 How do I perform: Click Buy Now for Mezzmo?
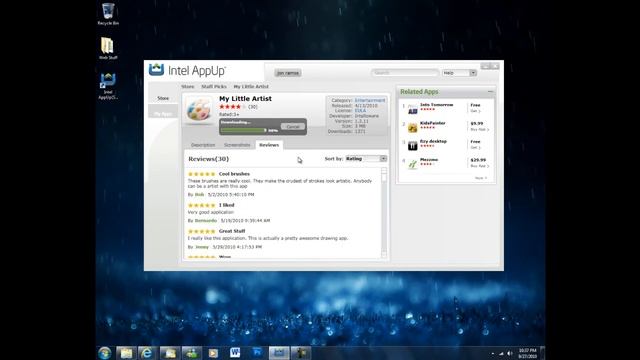click(x=480, y=166)
